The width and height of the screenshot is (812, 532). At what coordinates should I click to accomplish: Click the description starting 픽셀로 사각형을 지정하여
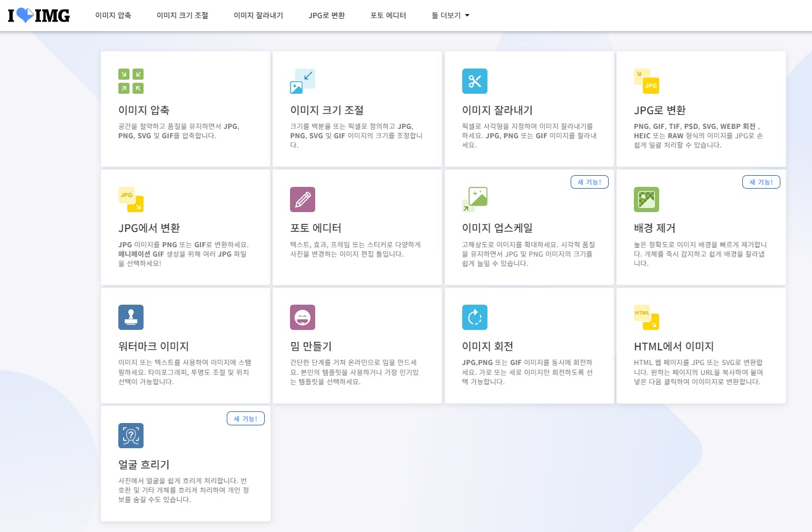click(x=530, y=136)
